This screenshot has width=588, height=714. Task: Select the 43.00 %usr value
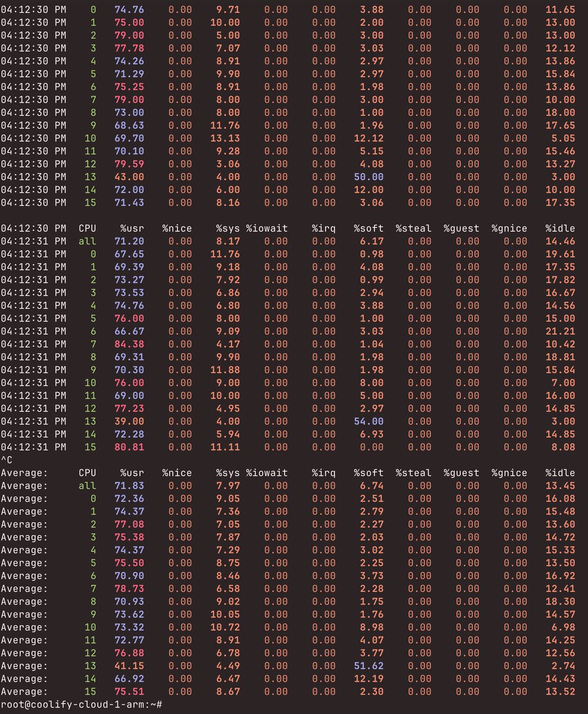tap(129, 177)
